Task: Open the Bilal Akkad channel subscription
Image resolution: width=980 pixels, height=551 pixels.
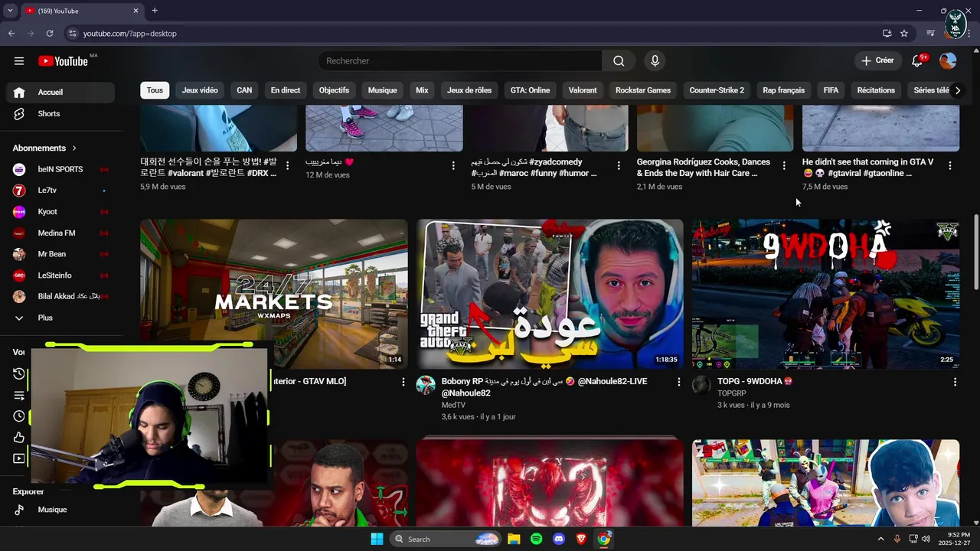Action: pyautogui.click(x=61, y=296)
